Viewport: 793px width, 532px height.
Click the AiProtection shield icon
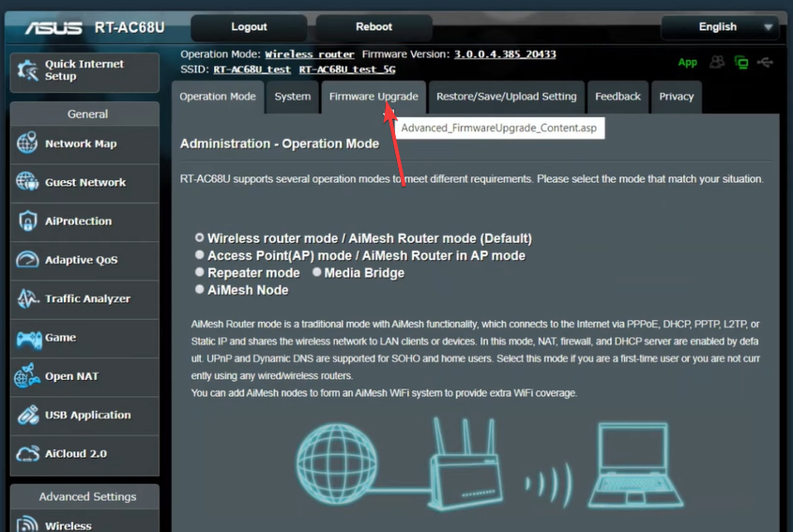coord(27,221)
